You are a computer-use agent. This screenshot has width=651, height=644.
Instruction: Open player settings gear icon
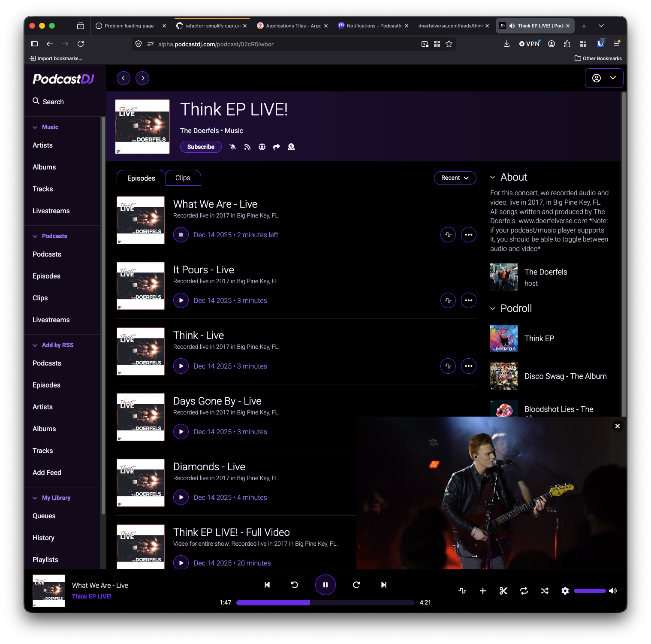(x=565, y=591)
